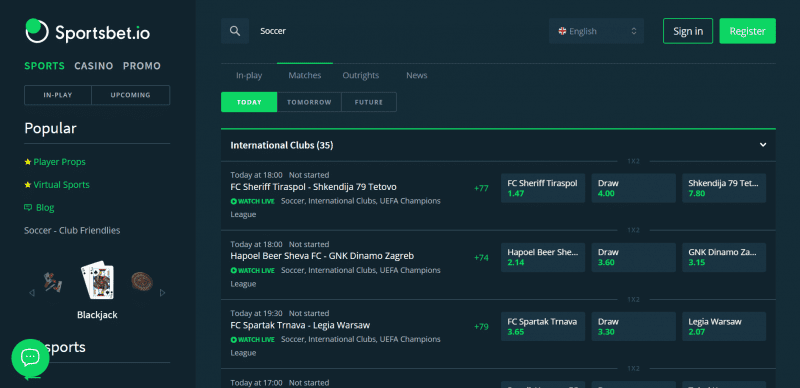Bet on Shkendija 79 Tetovo at 7.80
The image size is (800, 388).
(724, 188)
